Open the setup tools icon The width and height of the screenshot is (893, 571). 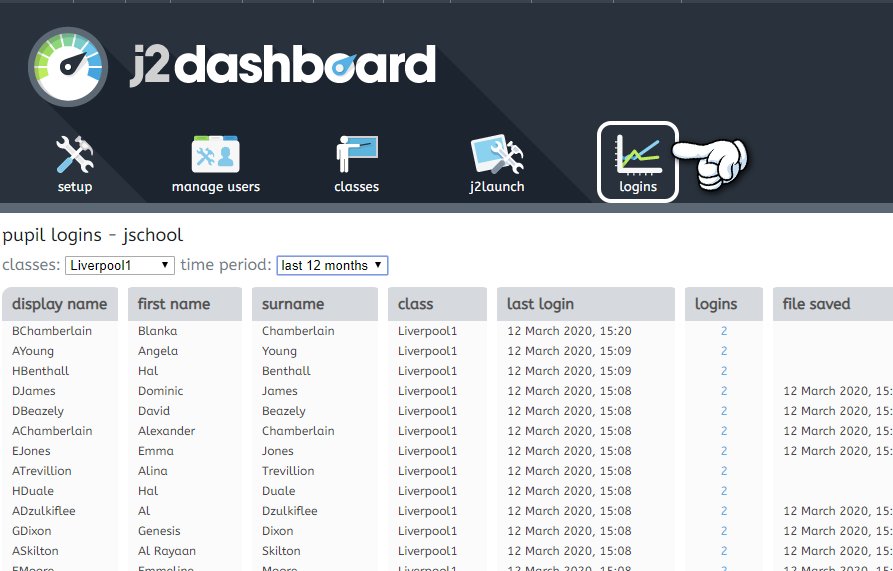pos(75,155)
